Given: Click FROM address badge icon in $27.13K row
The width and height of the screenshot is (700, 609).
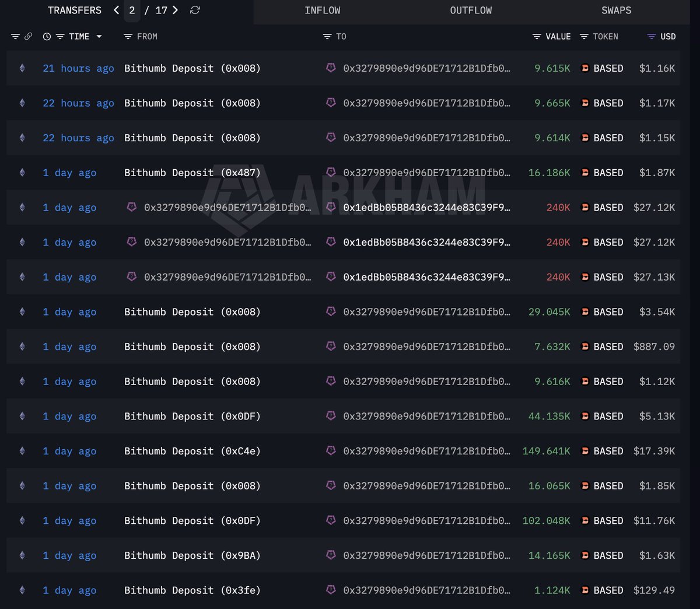Looking at the screenshot, I should (x=132, y=276).
